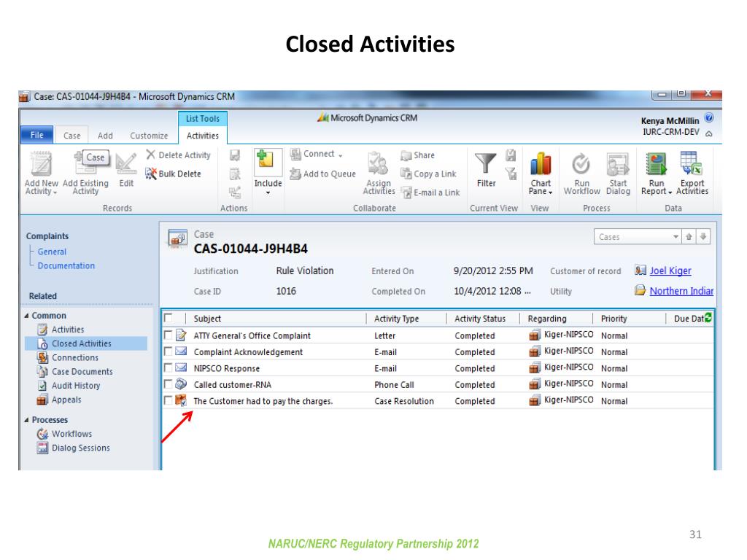This screenshot has width=747, height=560.
Task: Select the Activities ribbon tab
Action: pos(203,136)
